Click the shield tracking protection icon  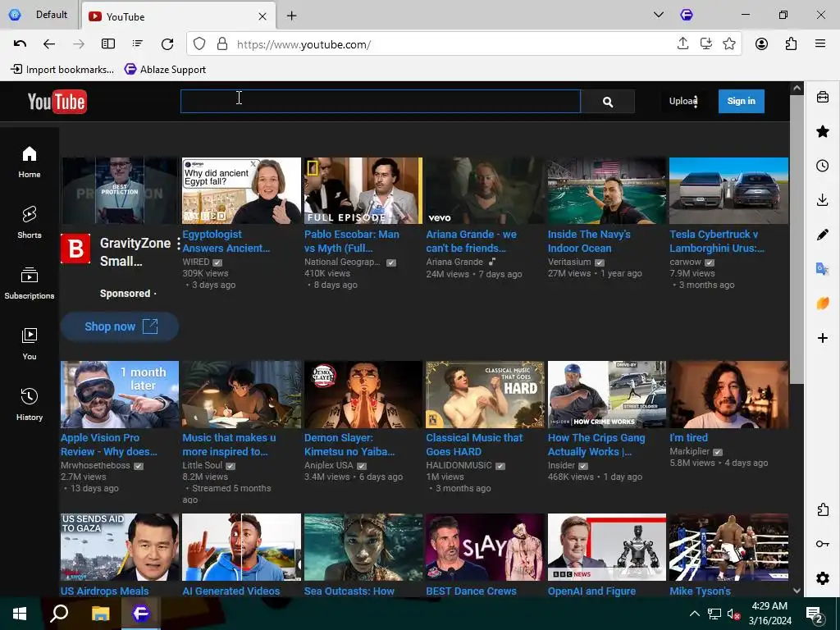click(199, 44)
